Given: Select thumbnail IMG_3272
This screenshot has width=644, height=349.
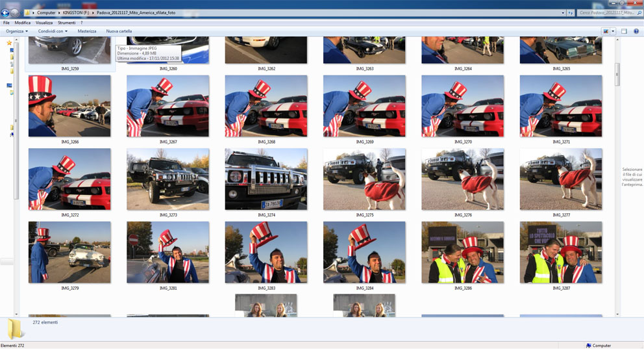Looking at the screenshot, I should tap(69, 179).
